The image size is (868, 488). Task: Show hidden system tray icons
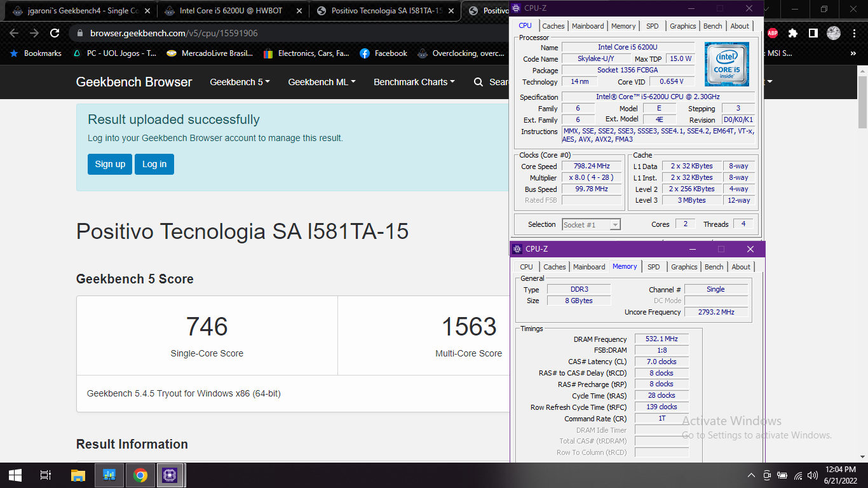pos(751,475)
